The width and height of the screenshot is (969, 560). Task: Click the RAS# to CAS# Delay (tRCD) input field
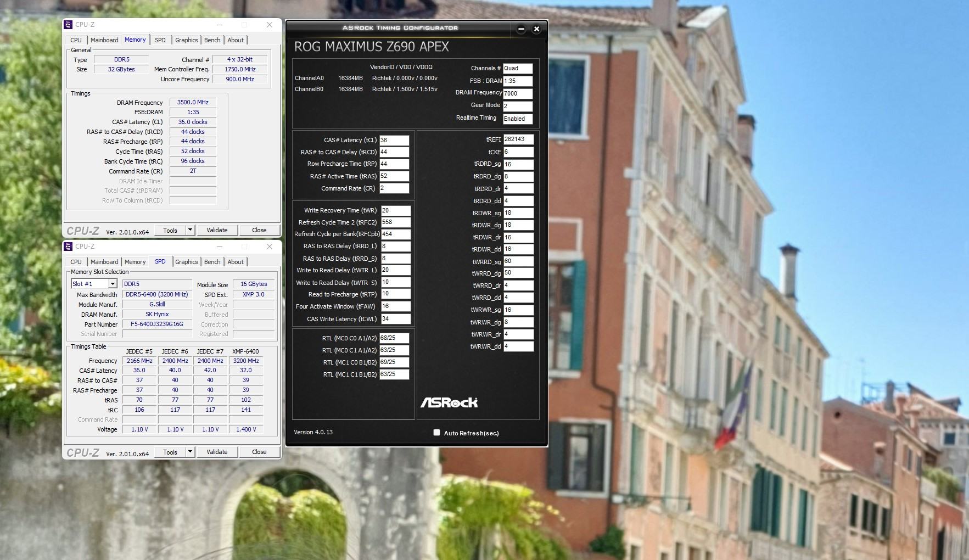(x=394, y=152)
